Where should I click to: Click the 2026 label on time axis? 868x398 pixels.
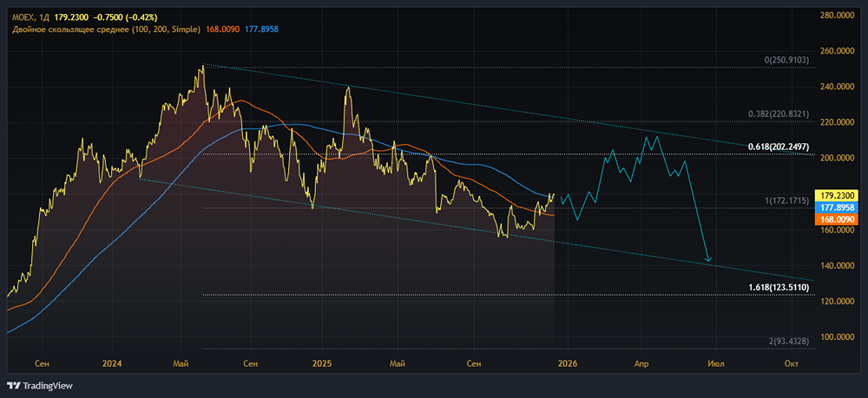(x=568, y=363)
